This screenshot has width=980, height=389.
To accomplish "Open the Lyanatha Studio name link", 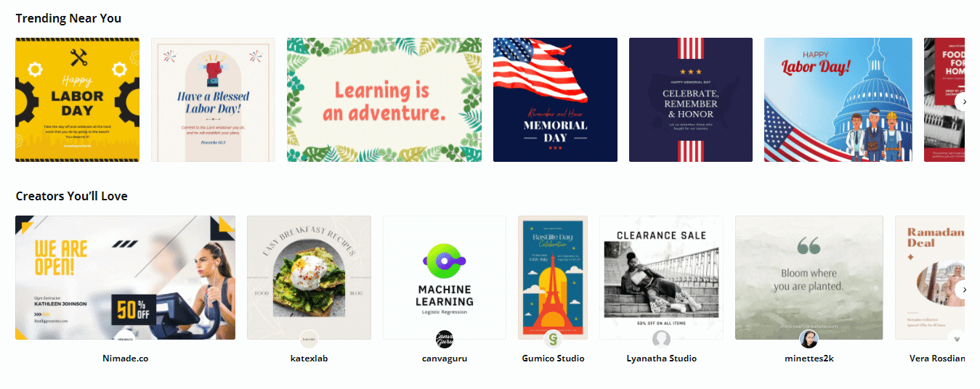I will 661,359.
